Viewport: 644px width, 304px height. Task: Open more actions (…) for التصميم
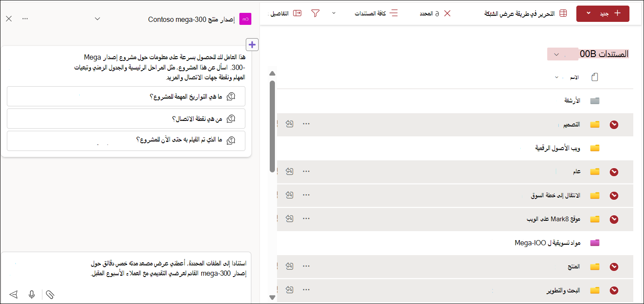click(x=306, y=124)
